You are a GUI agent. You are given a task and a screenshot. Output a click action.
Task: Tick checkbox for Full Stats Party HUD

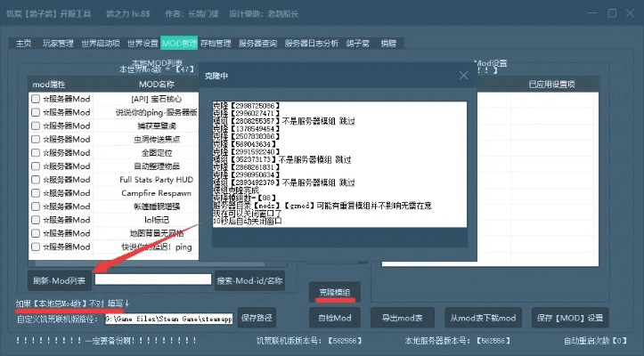tap(36, 180)
